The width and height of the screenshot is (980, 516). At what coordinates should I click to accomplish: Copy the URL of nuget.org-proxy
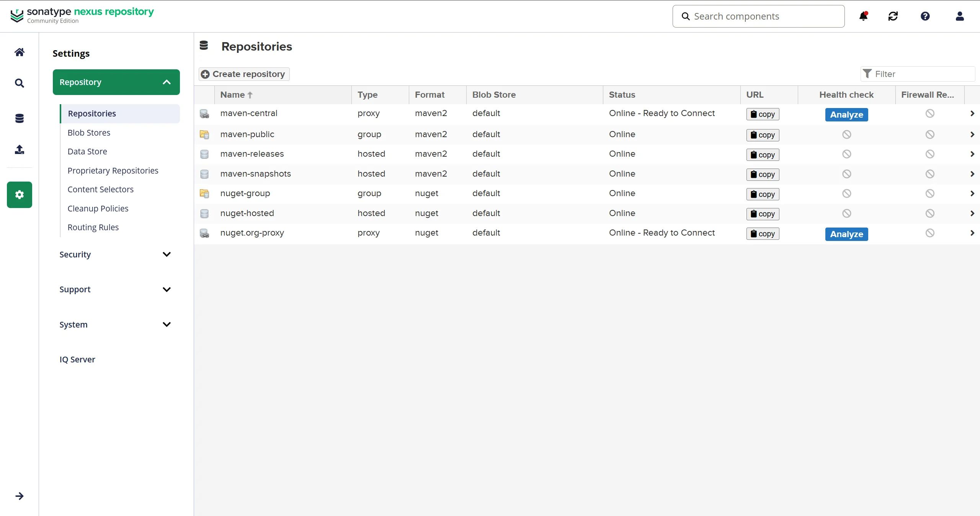point(763,234)
